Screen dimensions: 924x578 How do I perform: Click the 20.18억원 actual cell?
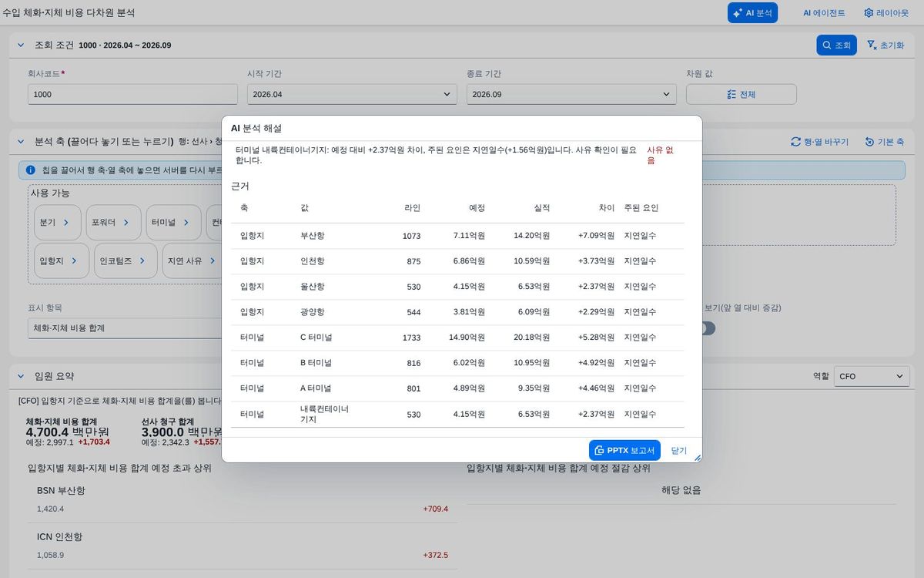click(x=532, y=338)
